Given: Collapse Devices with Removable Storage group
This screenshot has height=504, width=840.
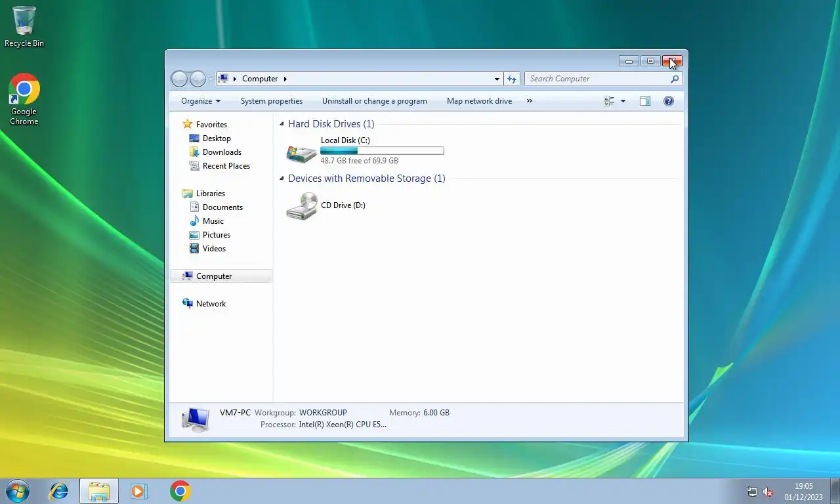Looking at the screenshot, I should pyautogui.click(x=282, y=178).
